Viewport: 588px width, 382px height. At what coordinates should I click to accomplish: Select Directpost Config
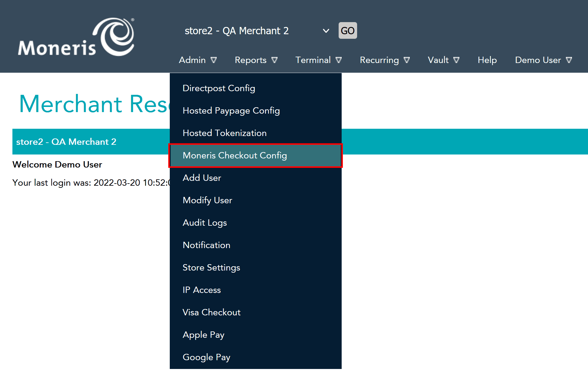click(219, 88)
